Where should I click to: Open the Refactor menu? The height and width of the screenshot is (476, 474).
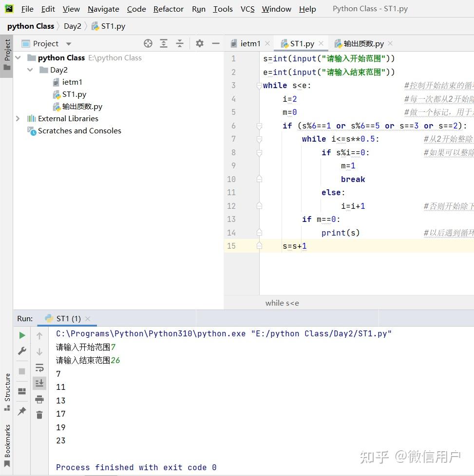click(x=169, y=9)
